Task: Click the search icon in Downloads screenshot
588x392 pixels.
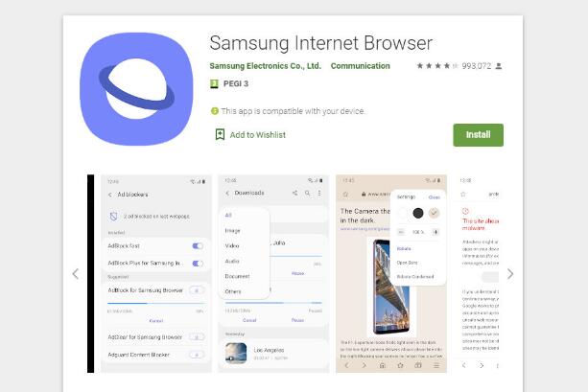Action: coord(307,193)
